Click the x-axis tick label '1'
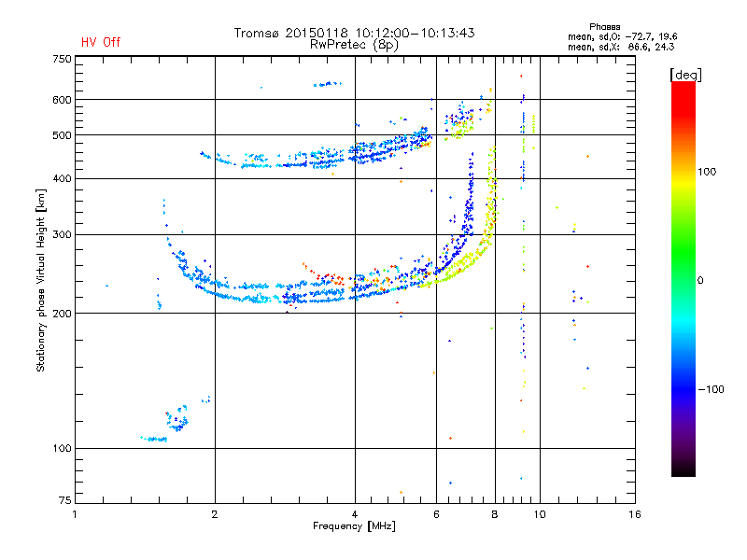This screenshot has height=560, width=747. [75, 514]
